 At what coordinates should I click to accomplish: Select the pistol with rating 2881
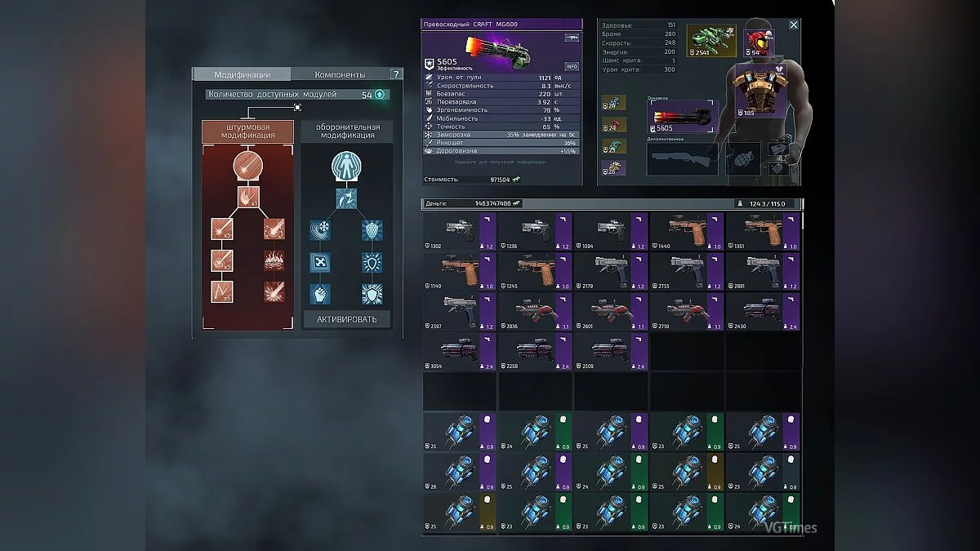(x=763, y=271)
